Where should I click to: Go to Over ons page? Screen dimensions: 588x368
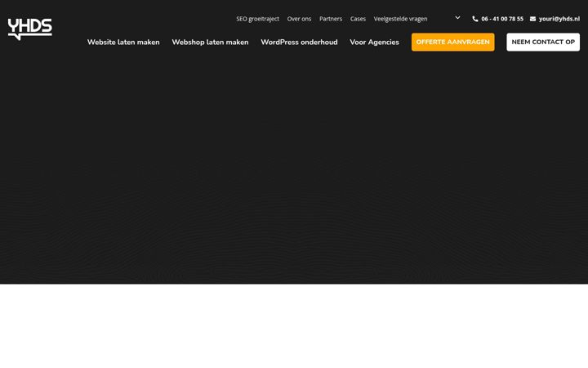click(299, 19)
